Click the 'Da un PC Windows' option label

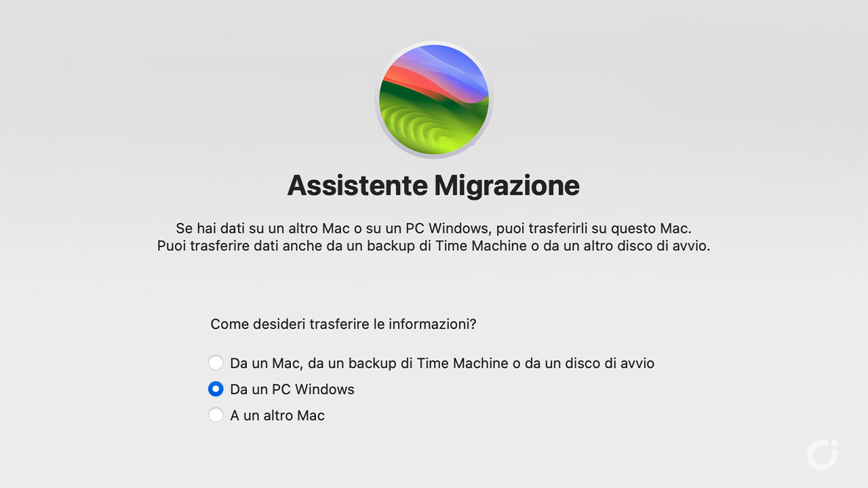pyautogui.click(x=292, y=389)
